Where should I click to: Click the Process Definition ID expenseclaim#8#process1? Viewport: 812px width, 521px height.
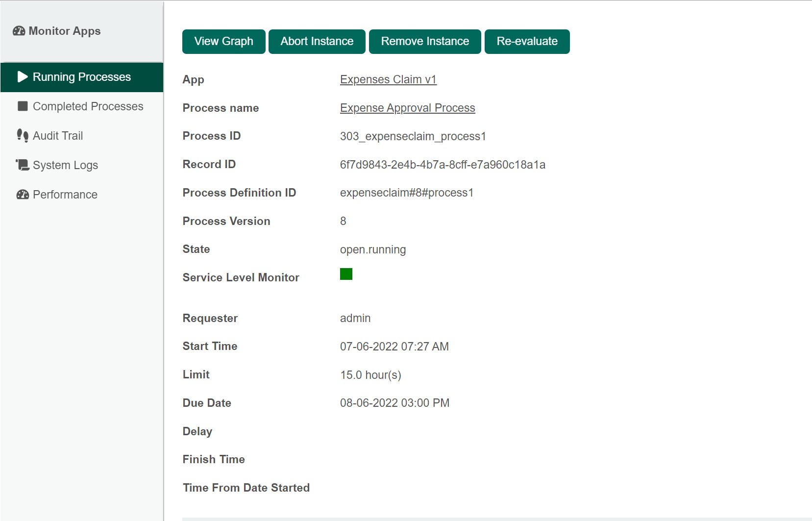click(407, 193)
